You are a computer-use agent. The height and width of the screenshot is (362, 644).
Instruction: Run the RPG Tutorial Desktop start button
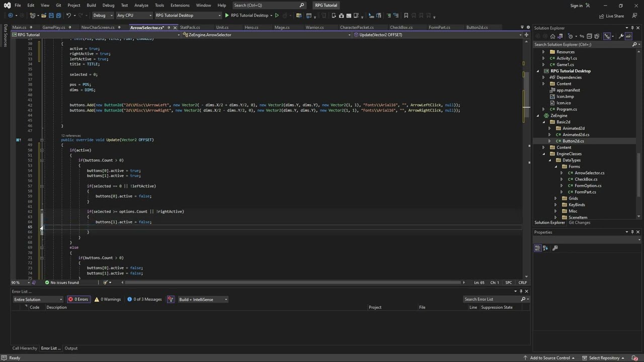[247, 16]
